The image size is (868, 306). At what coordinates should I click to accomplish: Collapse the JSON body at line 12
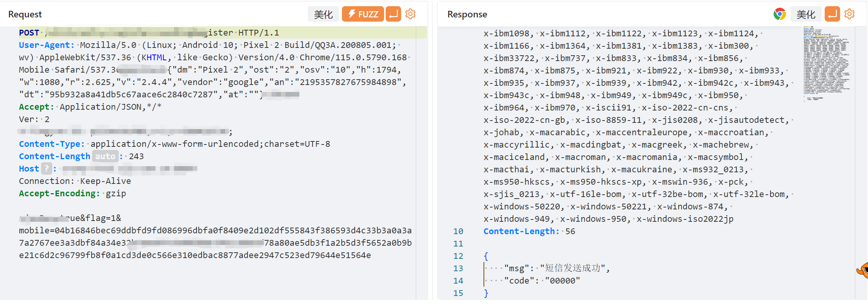(486, 256)
